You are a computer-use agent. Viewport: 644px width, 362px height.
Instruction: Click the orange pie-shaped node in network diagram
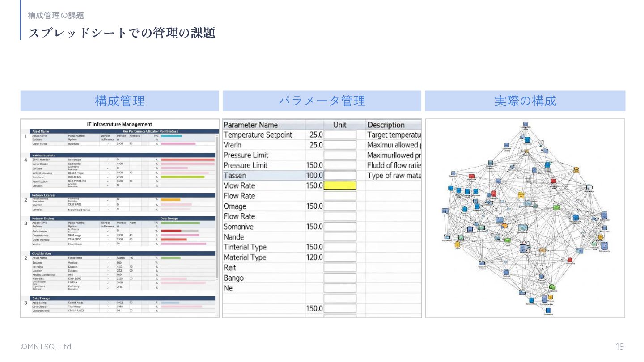pyautogui.click(x=505, y=226)
